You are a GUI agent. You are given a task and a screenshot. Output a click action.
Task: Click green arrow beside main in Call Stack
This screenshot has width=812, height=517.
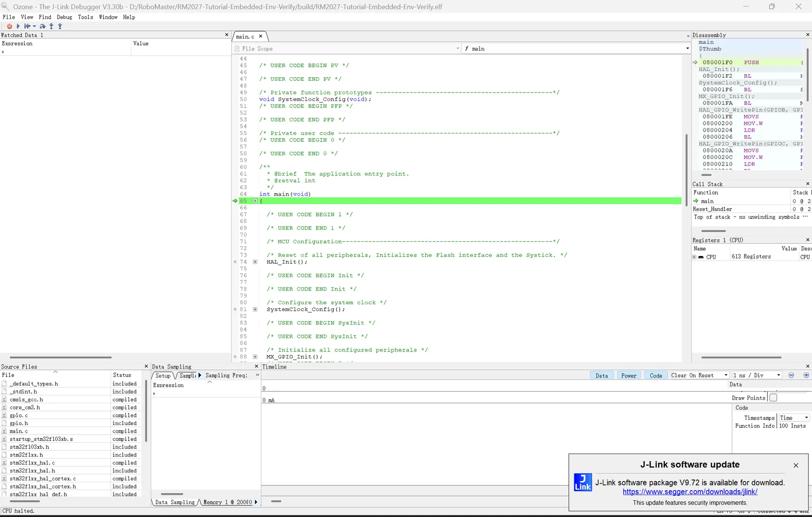coord(696,201)
